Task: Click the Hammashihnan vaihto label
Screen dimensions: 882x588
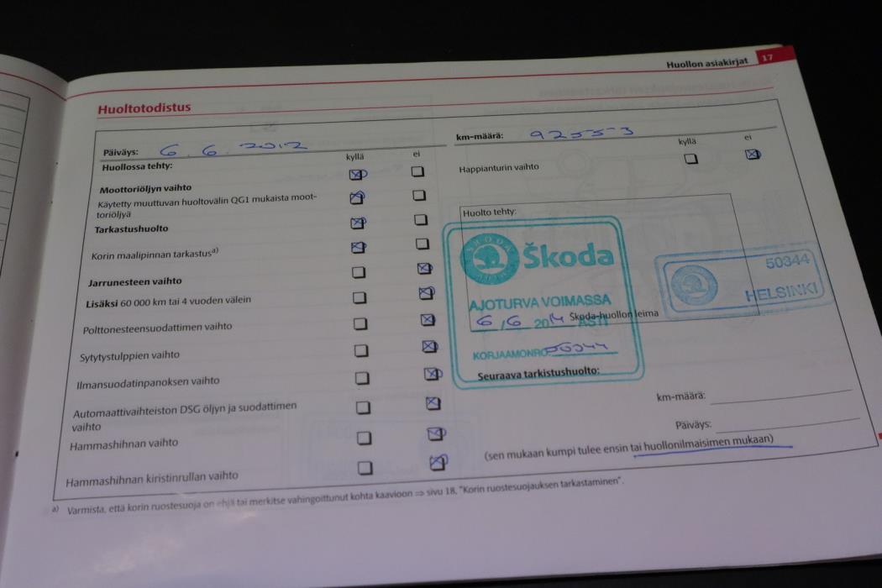Action: 123,444
